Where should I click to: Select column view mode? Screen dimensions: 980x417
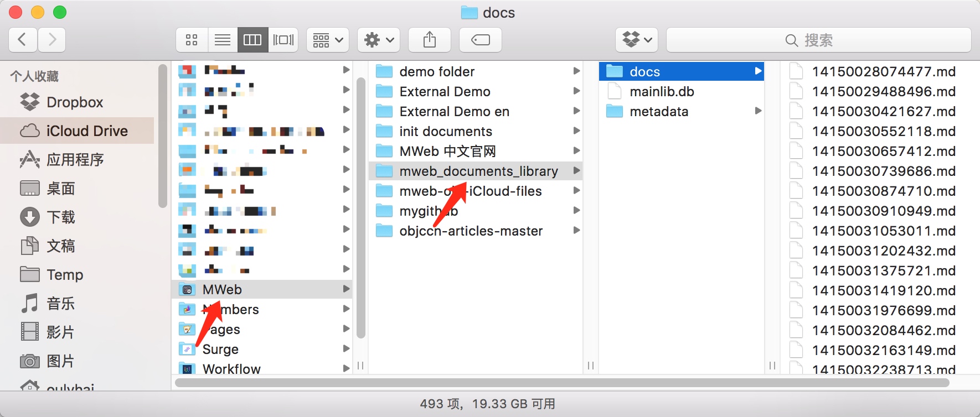pos(252,40)
